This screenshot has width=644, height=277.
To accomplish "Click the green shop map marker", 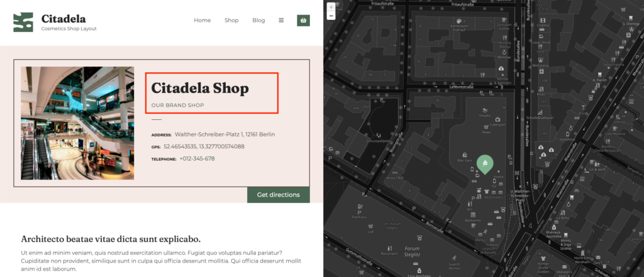I will [x=485, y=163].
